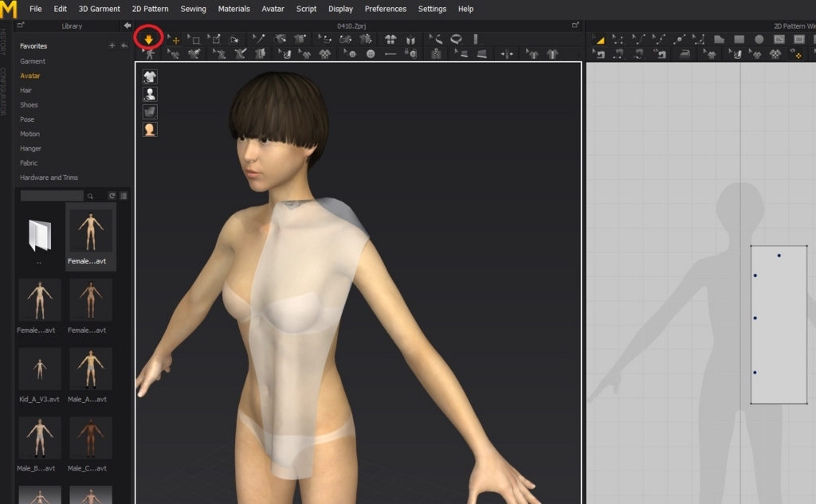Open Fabric in library favorites
Screen dimensions: 816x504
[28, 162]
